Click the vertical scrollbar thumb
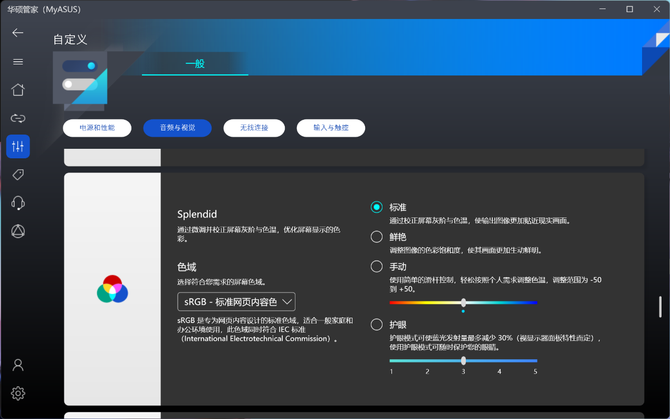Image resolution: width=670 pixels, height=419 pixels. 660,307
